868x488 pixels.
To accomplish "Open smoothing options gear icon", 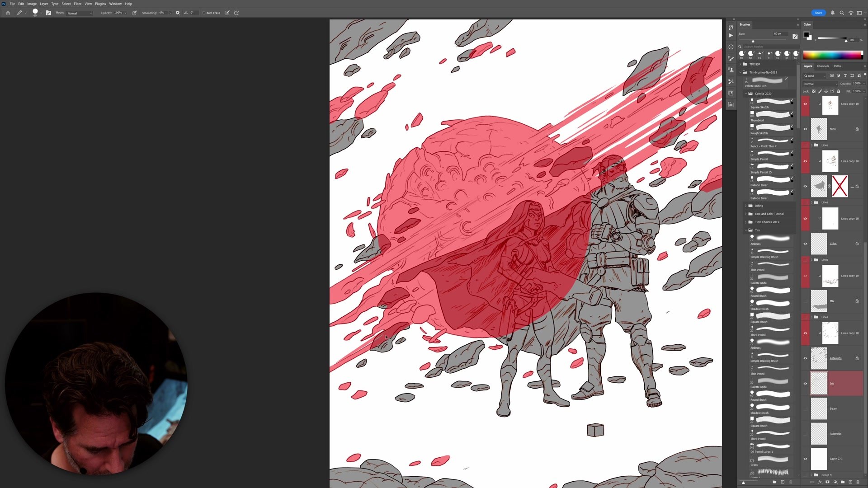I will tap(178, 13).
